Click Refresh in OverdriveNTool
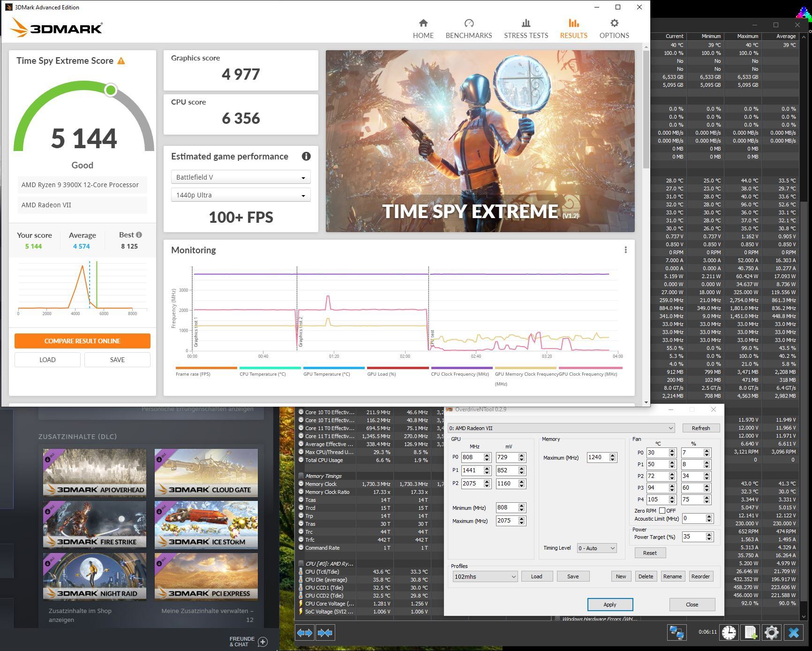 700,428
